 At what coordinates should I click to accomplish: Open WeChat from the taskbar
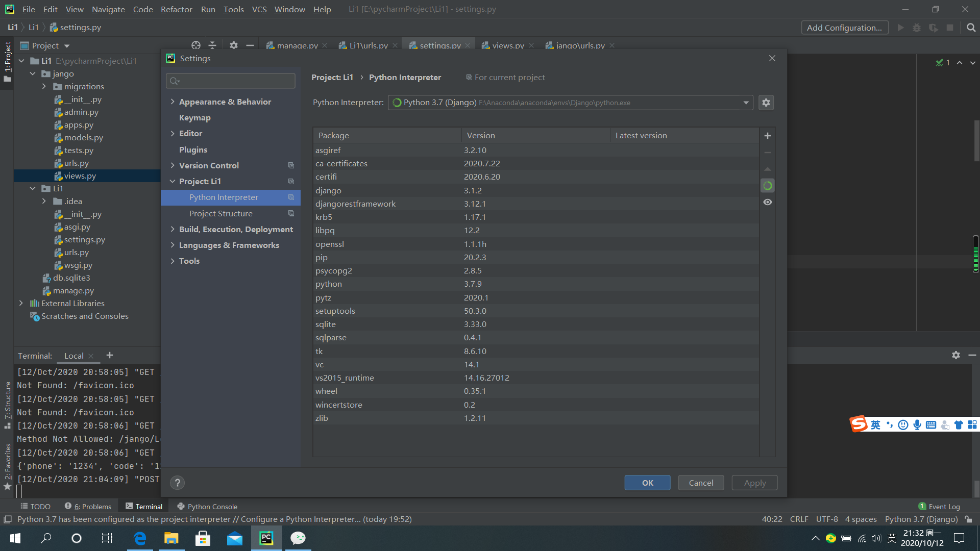[x=298, y=538]
